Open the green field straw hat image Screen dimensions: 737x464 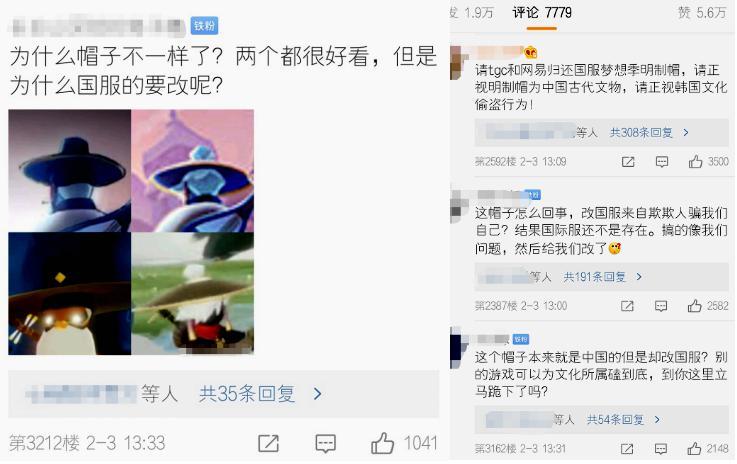pyautogui.click(x=193, y=294)
